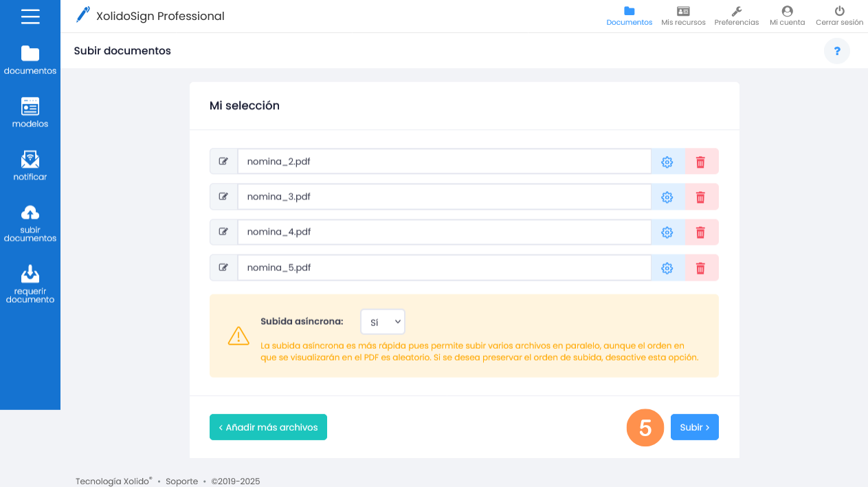Open gear settings for nomina_3.pdf
Screen dimensions: 868x487
(667, 197)
